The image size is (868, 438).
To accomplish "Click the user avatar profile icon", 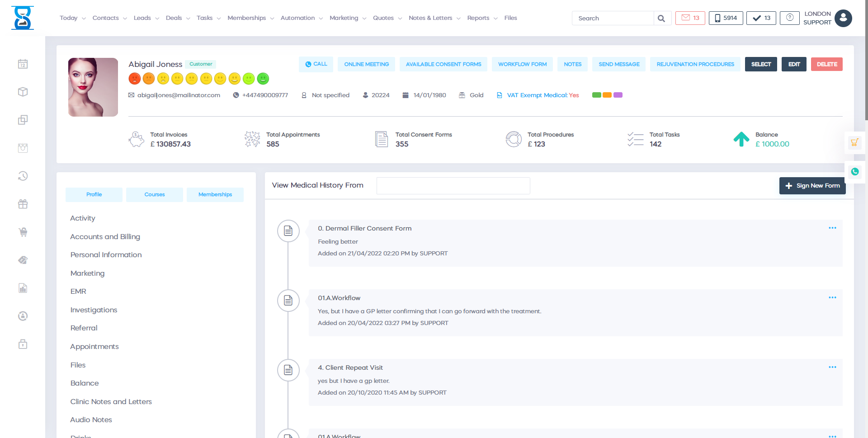I will (x=843, y=19).
